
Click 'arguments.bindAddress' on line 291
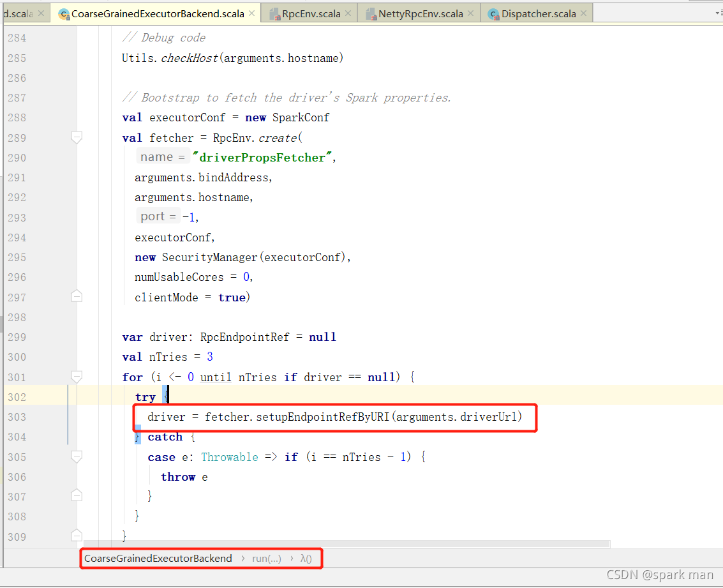(201, 177)
